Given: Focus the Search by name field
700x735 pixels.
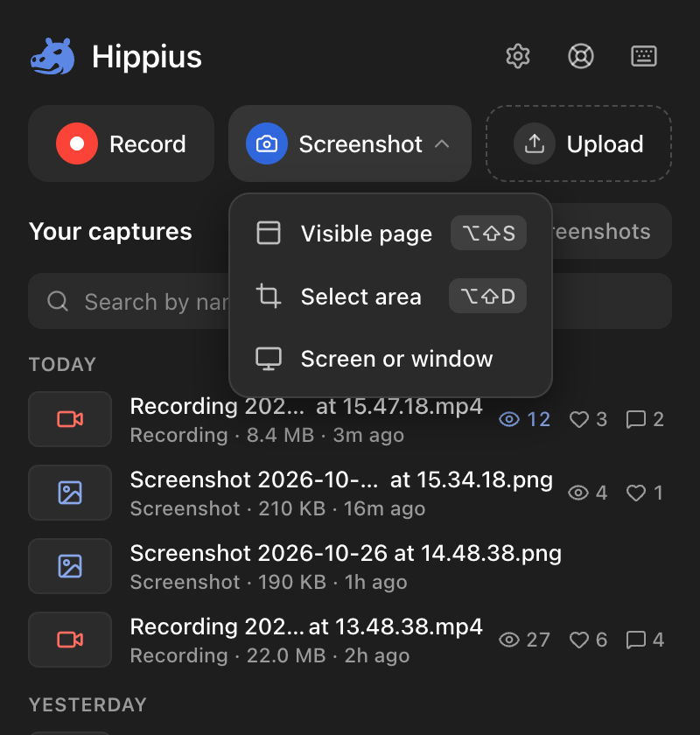Looking at the screenshot, I should (x=350, y=301).
